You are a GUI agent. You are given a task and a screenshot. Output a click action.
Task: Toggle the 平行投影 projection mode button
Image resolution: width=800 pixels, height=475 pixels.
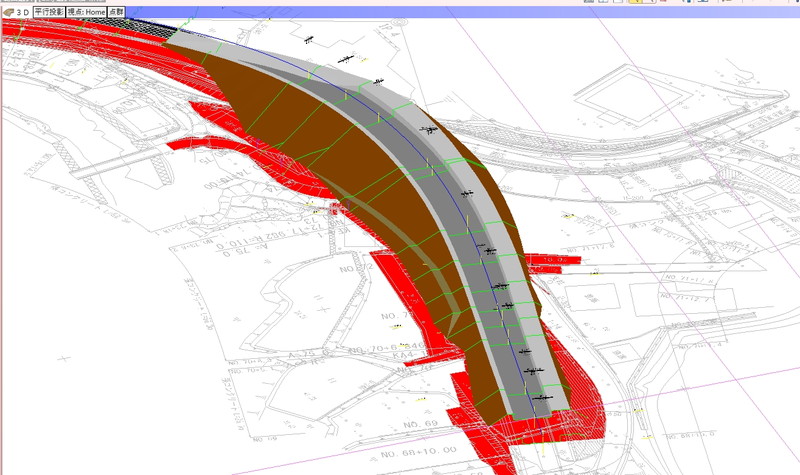[48, 13]
